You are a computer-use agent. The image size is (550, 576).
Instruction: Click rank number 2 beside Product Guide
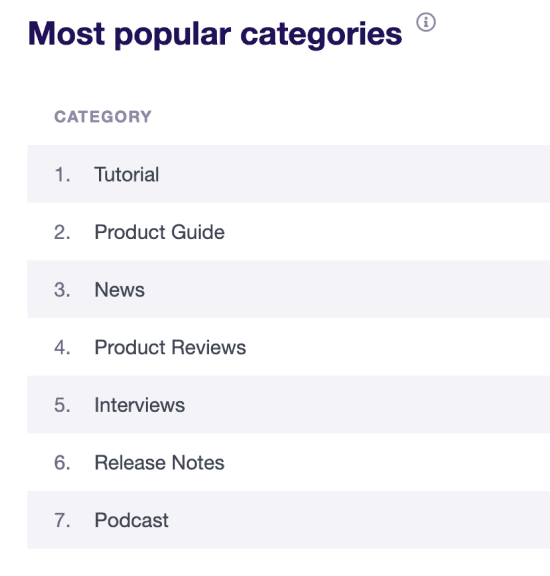(x=62, y=232)
